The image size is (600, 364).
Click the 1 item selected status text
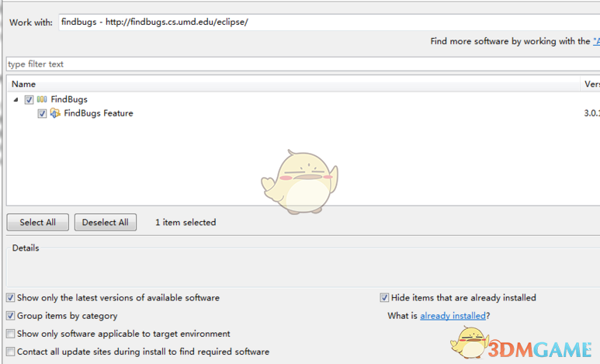(x=186, y=223)
